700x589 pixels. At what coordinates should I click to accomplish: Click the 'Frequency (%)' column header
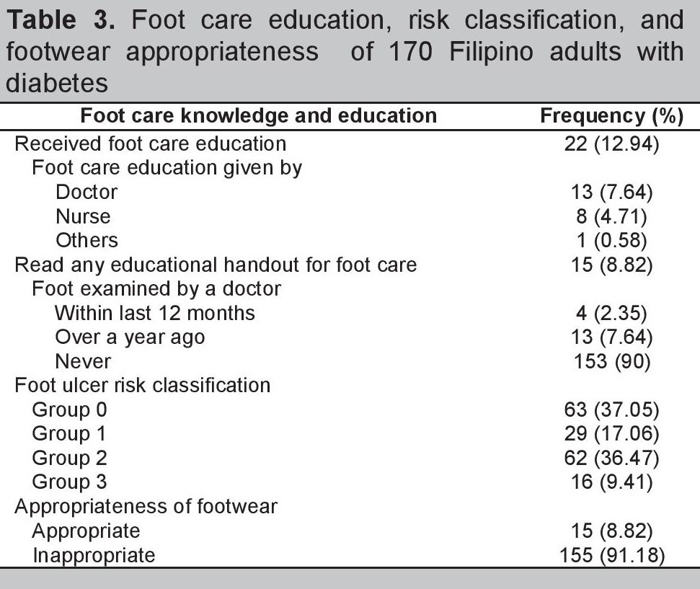point(611,116)
